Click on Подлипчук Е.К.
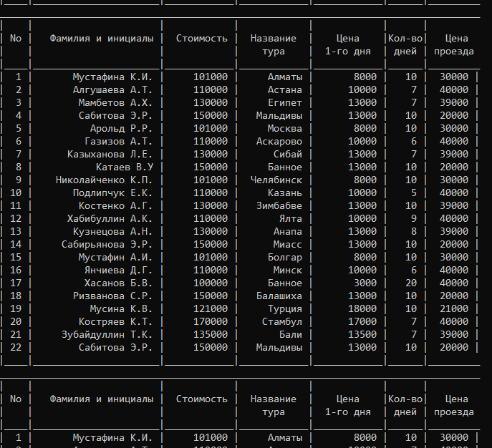Viewport: 492px width, 448px height. (112, 193)
